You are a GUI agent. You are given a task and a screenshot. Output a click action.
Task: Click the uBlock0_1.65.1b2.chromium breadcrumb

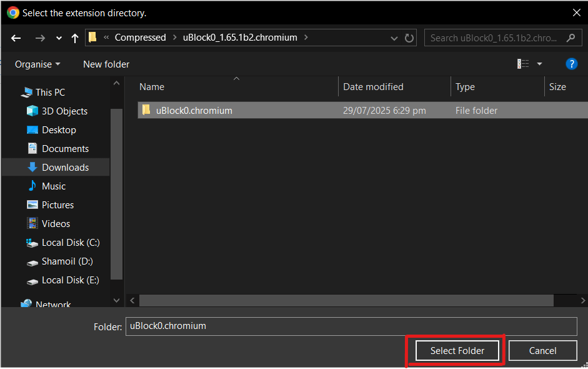(x=240, y=38)
